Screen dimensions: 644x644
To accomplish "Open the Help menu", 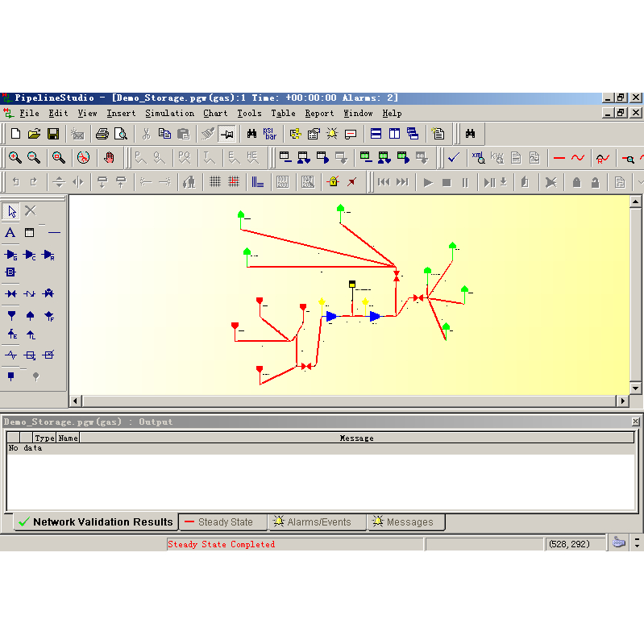I will (392, 114).
